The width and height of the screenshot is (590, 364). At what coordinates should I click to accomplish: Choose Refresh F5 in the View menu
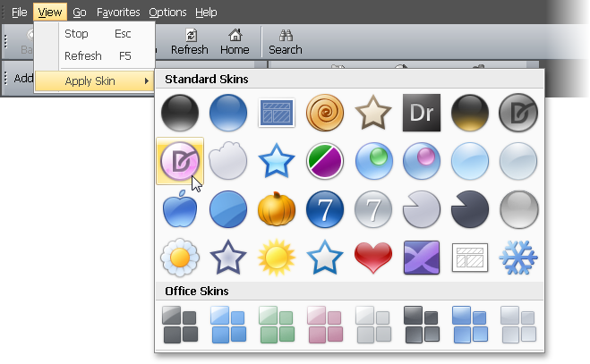[x=95, y=56]
